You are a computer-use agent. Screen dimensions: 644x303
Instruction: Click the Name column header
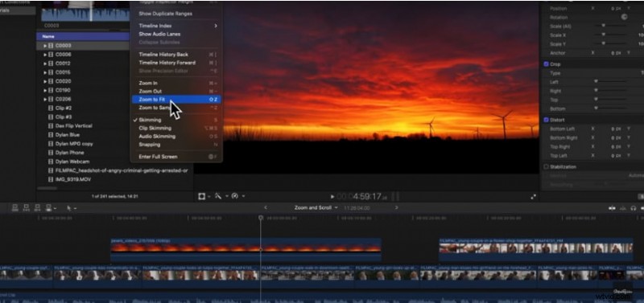point(84,36)
